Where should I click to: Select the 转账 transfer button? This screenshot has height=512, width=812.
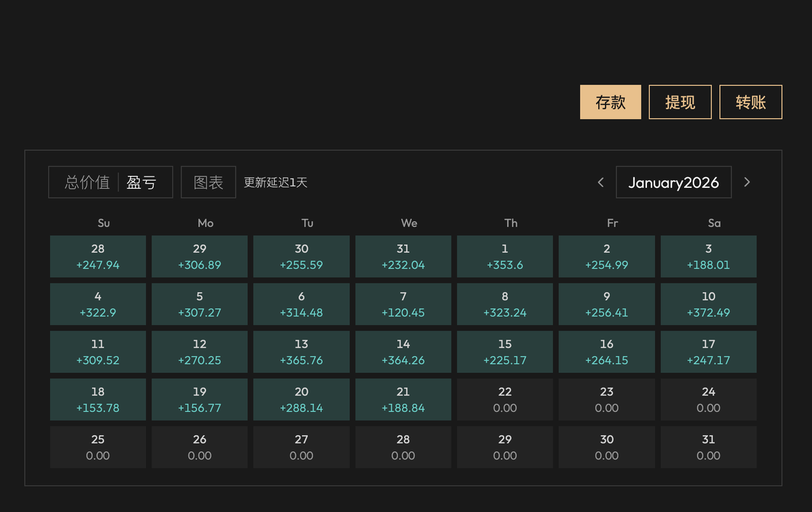(x=750, y=102)
